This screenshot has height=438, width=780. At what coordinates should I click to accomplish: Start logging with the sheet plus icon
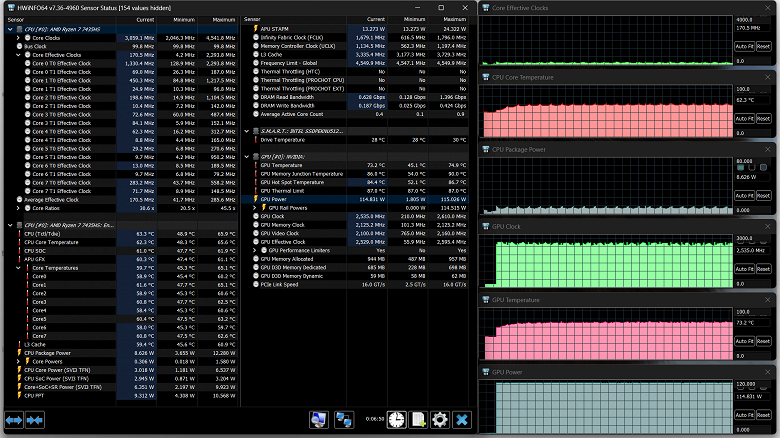(x=418, y=420)
